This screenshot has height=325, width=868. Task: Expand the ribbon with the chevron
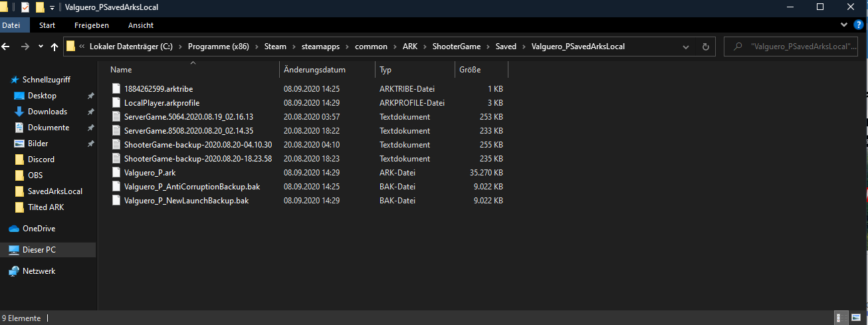pos(844,25)
